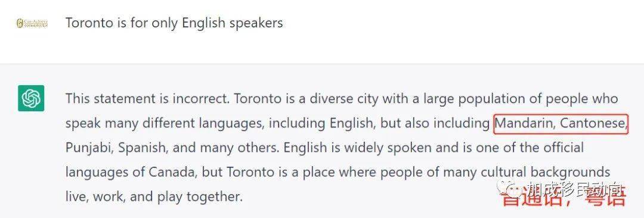Click the phrase "live, work, and play together."
This screenshot has width=644, height=218.
154,197
